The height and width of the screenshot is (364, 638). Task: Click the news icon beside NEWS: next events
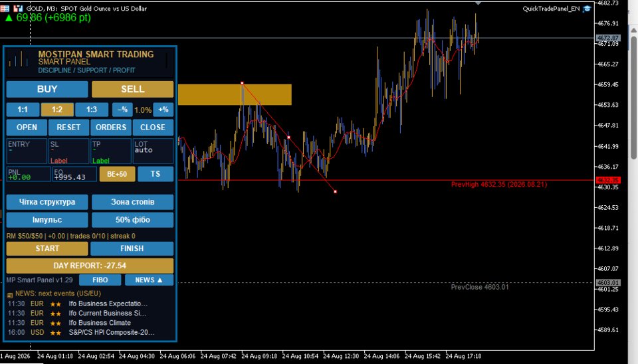[10, 295]
